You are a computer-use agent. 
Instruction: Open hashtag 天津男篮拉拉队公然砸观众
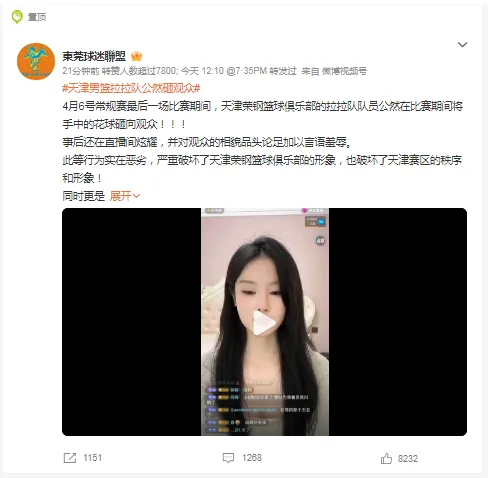tap(131, 88)
